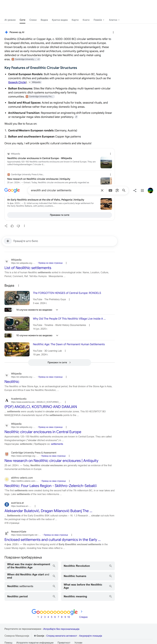Show all videos with Прикажи ги сите
The height and width of the screenshot is (644, 157).
coord(59,362)
